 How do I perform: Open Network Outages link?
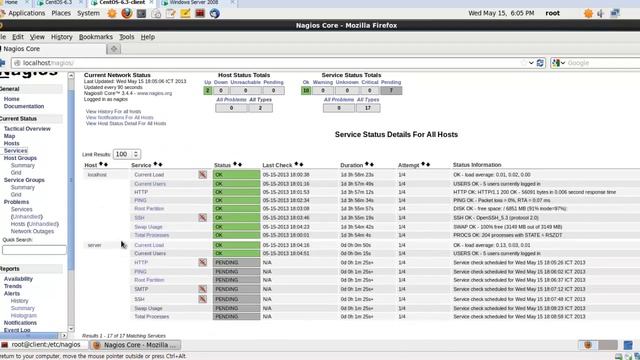32,231
